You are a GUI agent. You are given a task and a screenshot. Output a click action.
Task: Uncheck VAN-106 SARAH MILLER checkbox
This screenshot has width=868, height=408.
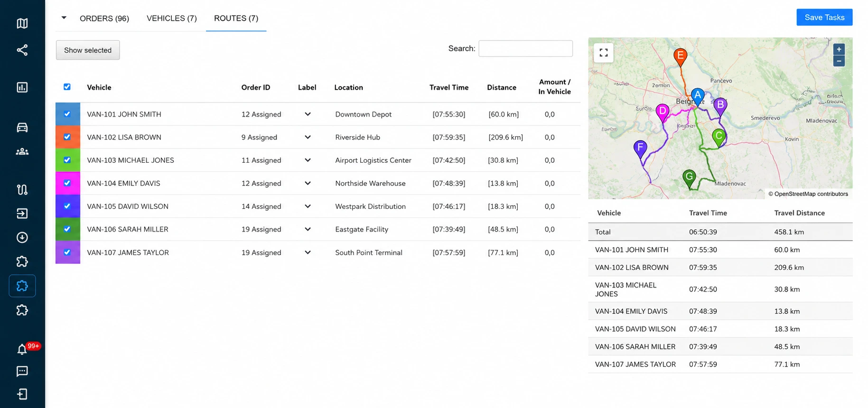[67, 229]
